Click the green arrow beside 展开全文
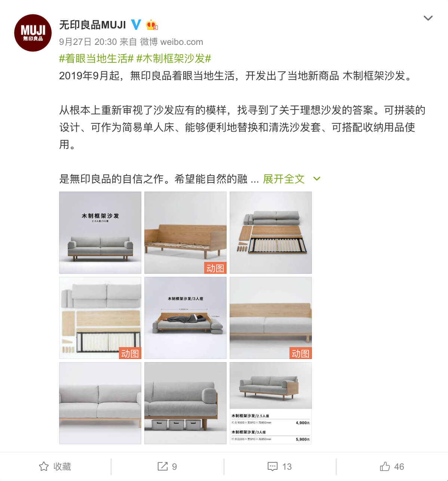448x481 pixels. pyautogui.click(x=317, y=179)
